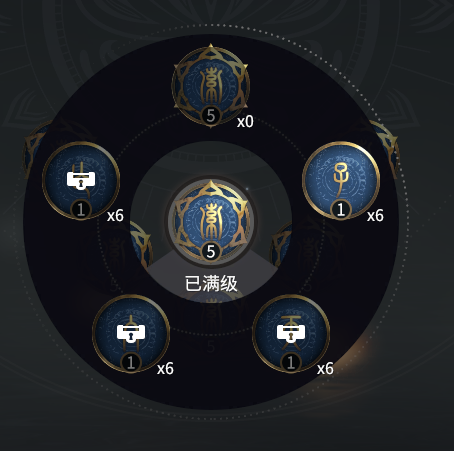Click the x6 count beside bottom-right rune
The width and height of the screenshot is (454, 451).
coord(325,369)
